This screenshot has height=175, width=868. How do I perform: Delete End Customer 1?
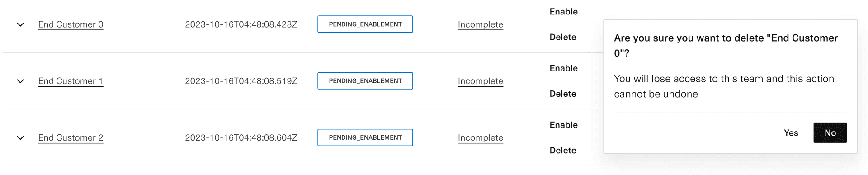point(563,94)
